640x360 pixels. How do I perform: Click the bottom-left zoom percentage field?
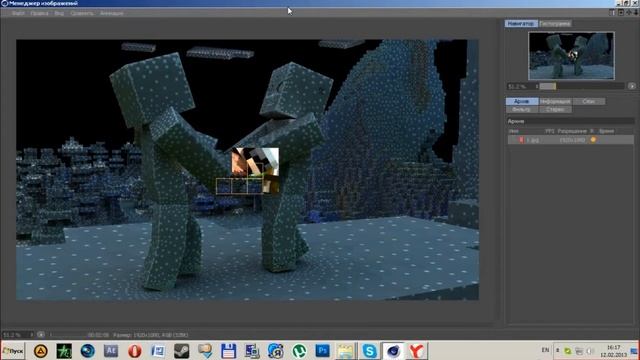coord(16,335)
